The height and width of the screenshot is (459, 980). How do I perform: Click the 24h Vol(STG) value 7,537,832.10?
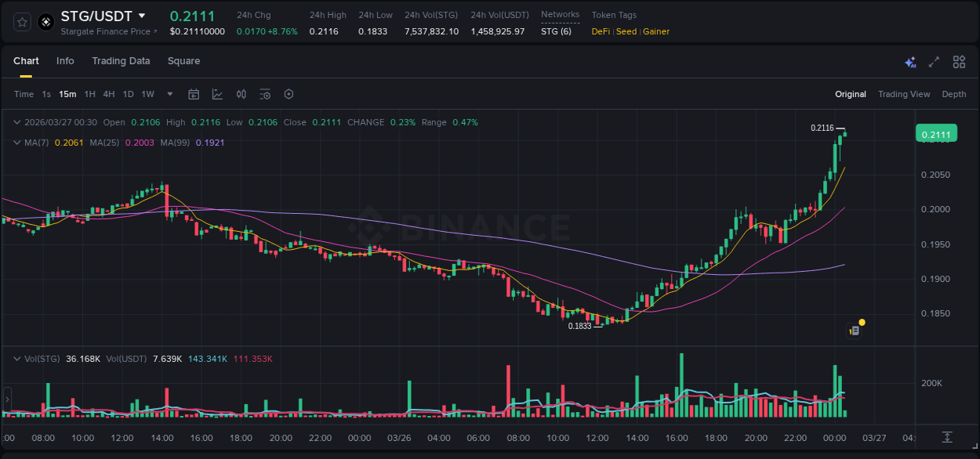coord(432,31)
